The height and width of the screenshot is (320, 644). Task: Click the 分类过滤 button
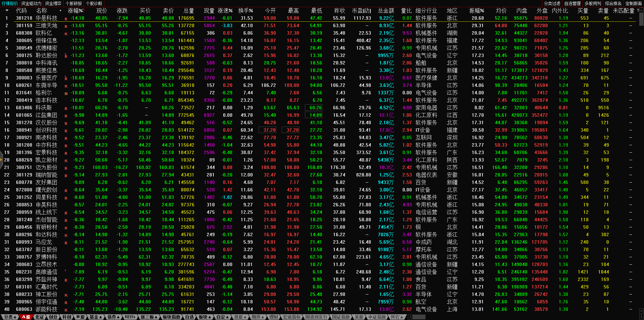pos(552,3)
